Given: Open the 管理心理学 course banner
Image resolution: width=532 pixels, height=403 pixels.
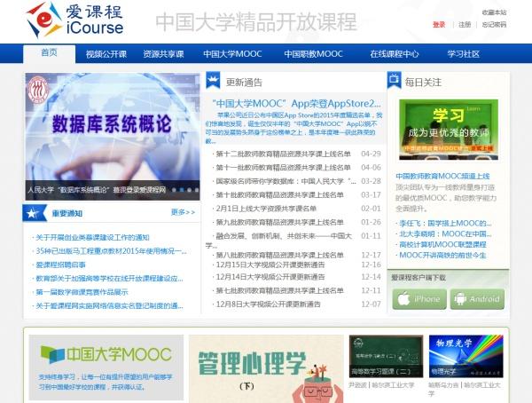Looking at the screenshot, I should pos(266,368).
